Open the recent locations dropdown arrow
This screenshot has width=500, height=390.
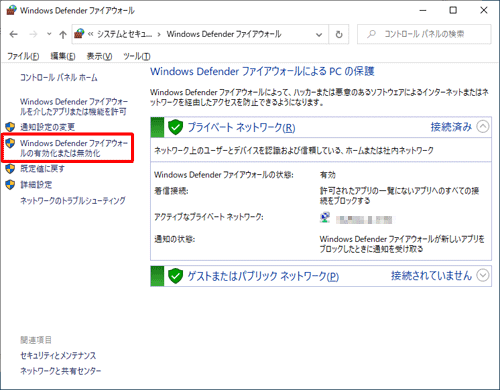pos(49,34)
